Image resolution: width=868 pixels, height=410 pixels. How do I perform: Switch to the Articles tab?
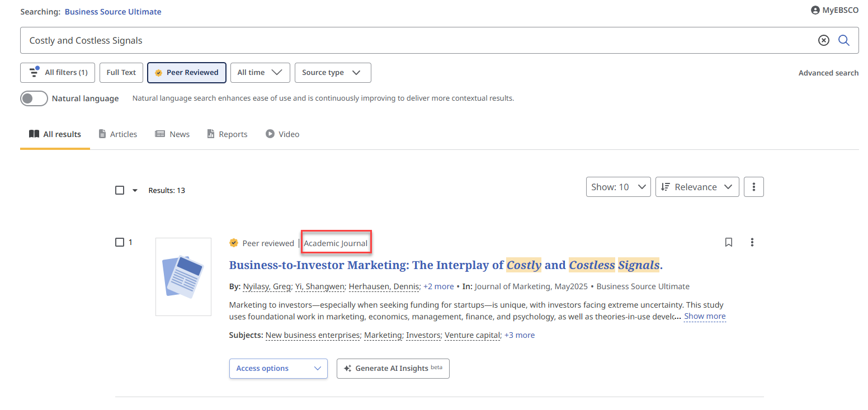tap(118, 134)
